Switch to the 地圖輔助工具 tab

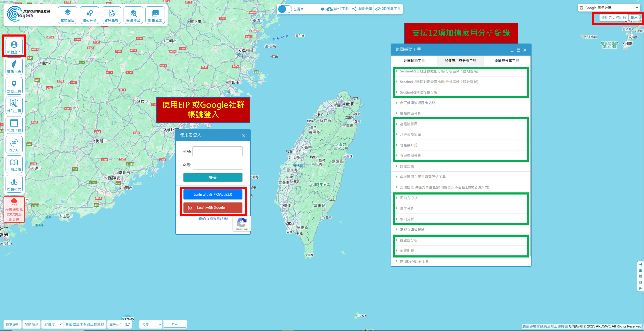coord(414,61)
